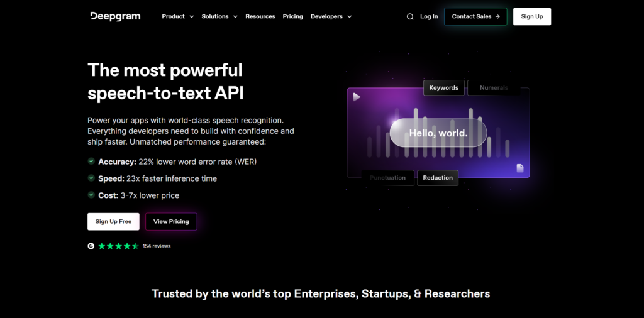Click the Cost checkmark icon

pos(91,195)
